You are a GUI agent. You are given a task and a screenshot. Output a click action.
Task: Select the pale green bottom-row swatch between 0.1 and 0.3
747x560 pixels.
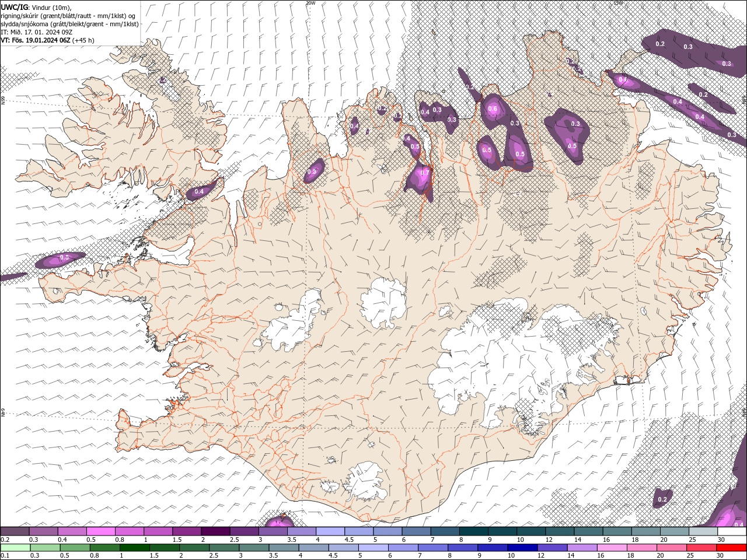15,548
